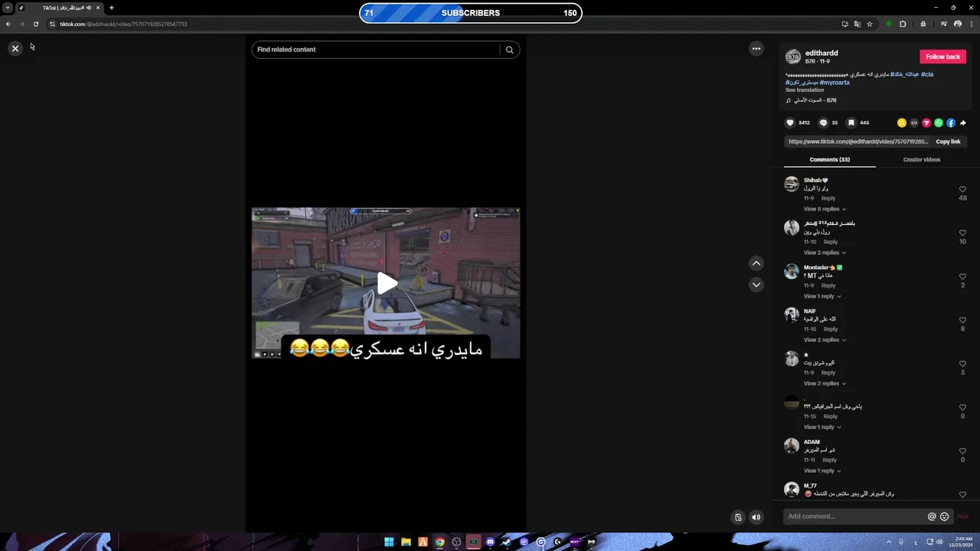Open editthardd profile name

coord(822,53)
